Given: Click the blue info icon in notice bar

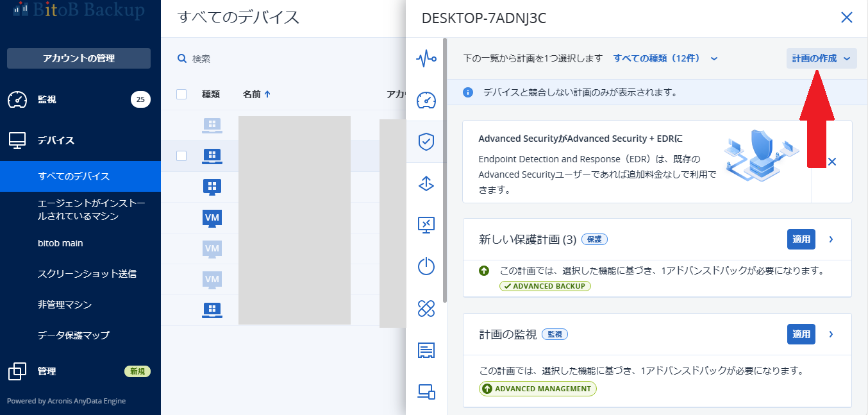Looking at the screenshot, I should 468,92.
